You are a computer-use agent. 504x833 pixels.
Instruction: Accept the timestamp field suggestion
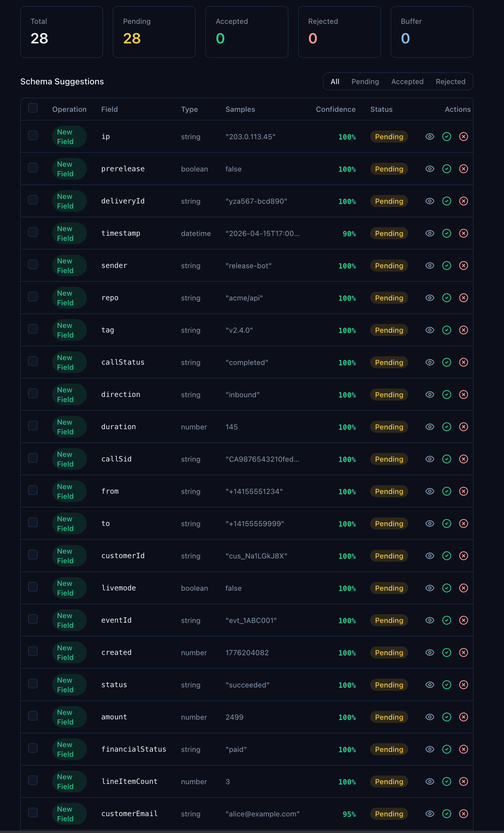click(x=446, y=233)
